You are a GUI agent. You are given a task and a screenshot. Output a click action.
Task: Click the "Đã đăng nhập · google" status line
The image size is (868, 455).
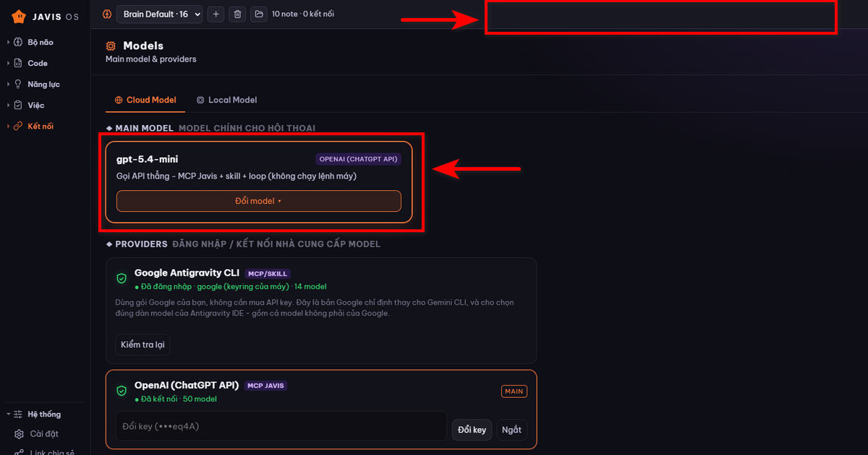[231, 287]
